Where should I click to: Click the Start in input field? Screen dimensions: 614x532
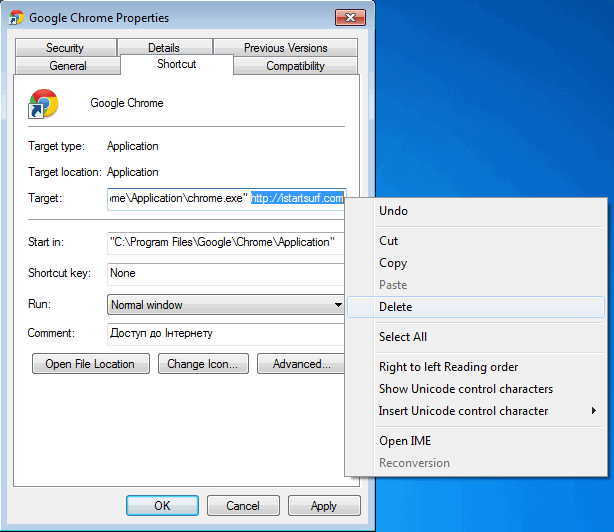tap(226, 243)
